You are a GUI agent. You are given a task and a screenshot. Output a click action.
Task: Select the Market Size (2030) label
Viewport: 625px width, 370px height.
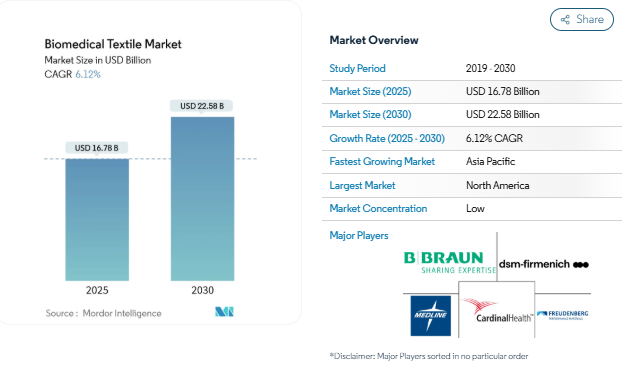pos(370,114)
